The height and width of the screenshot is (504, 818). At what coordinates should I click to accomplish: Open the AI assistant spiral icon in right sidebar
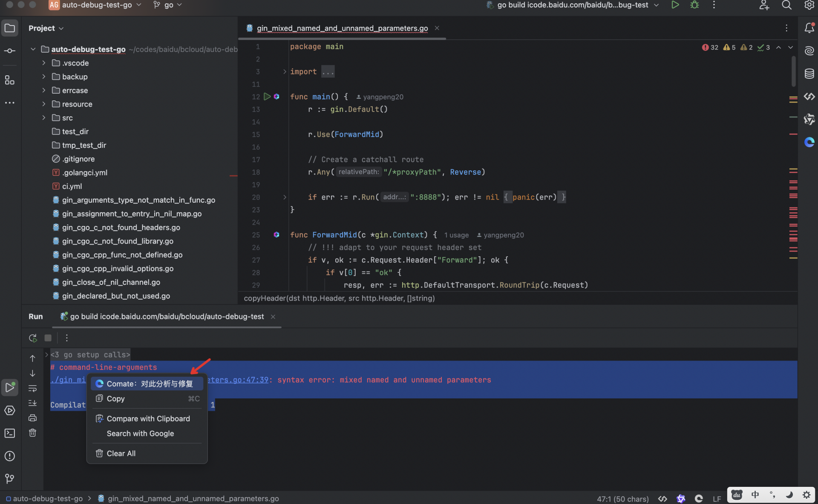tap(809, 51)
